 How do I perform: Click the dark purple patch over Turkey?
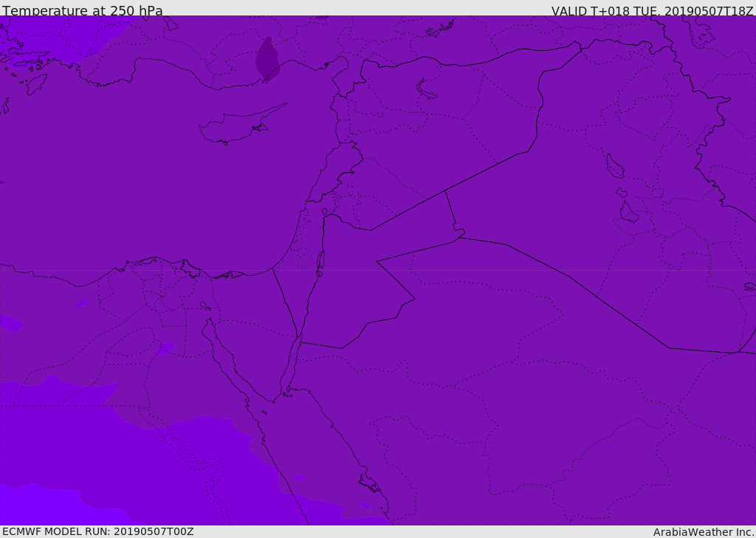[267, 61]
